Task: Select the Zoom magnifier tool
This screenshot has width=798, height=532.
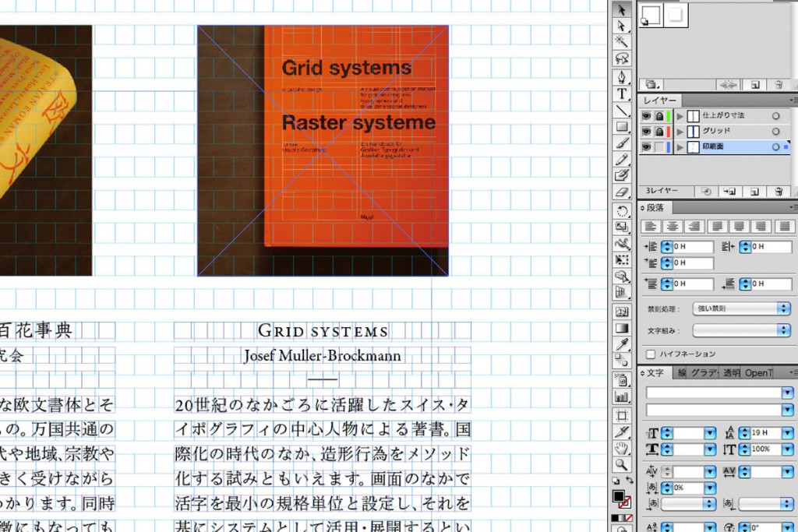Action: [x=621, y=464]
